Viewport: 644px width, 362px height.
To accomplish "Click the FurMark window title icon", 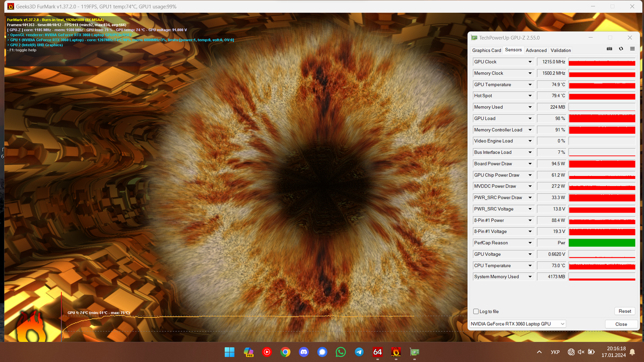I will pos(10,7).
